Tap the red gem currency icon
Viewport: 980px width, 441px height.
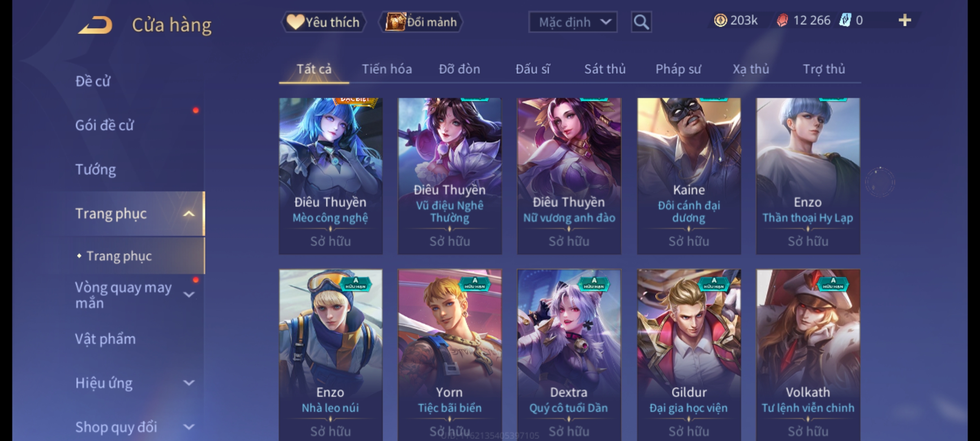click(x=782, y=20)
